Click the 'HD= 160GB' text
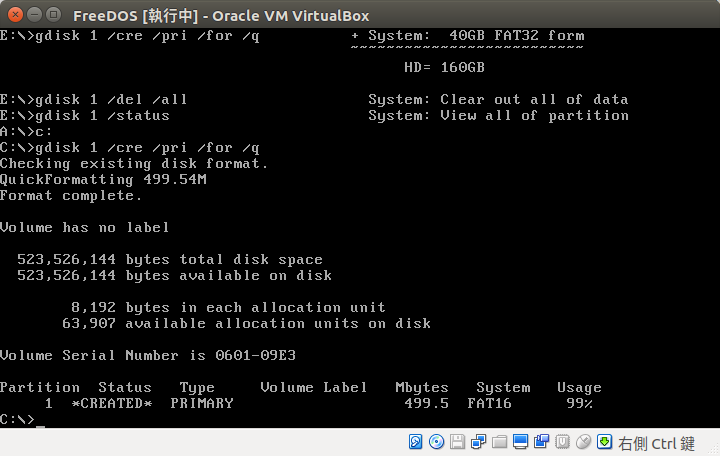The image size is (720, 456). pyautogui.click(x=444, y=68)
